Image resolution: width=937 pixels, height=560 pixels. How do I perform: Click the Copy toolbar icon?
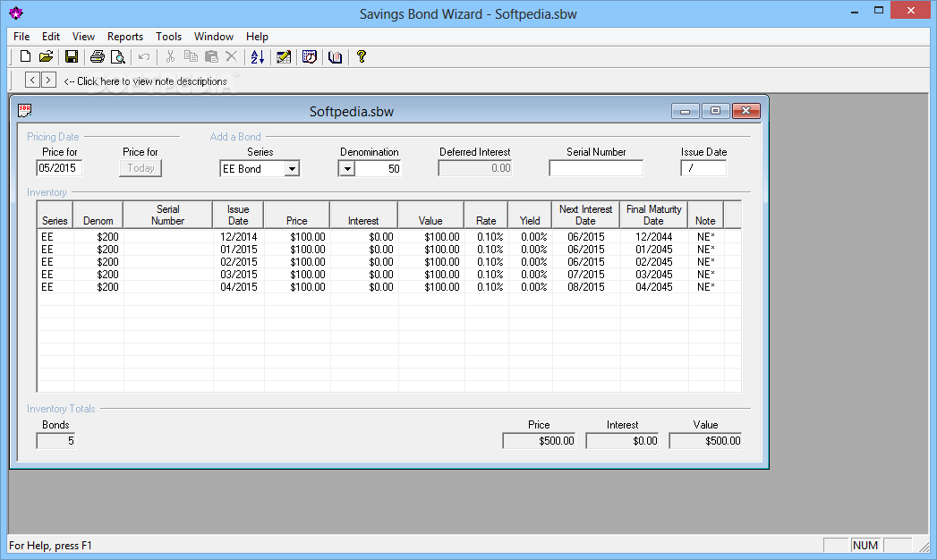tap(192, 56)
